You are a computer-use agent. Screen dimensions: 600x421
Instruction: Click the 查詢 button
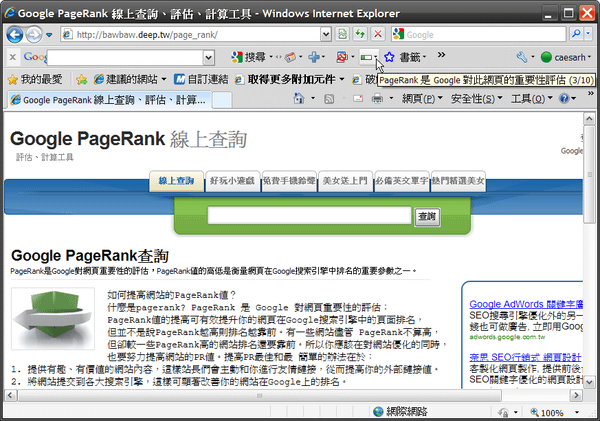pos(427,217)
